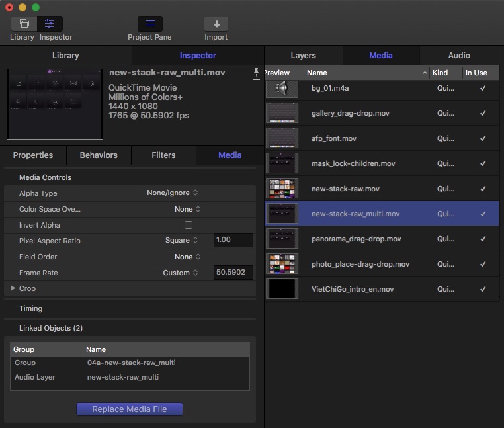
Task: Open the Frame Rate Custom dropdown
Action: click(181, 273)
